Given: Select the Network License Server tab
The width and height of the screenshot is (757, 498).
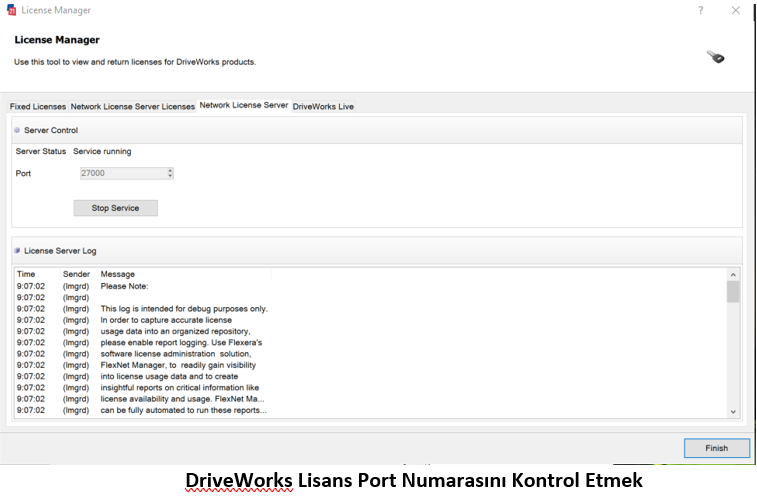Looking at the screenshot, I should click(x=243, y=105).
